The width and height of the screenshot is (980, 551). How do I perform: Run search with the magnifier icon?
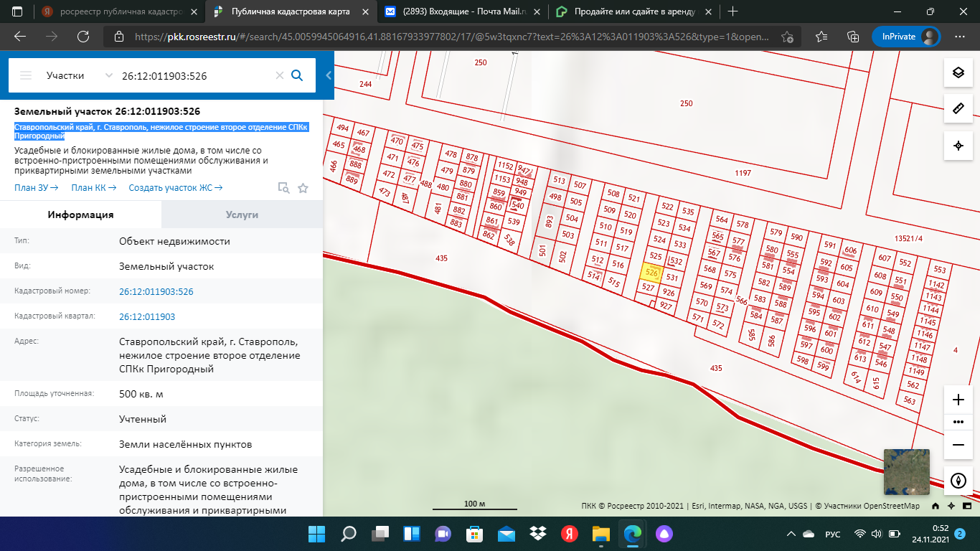[x=297, y=75]
